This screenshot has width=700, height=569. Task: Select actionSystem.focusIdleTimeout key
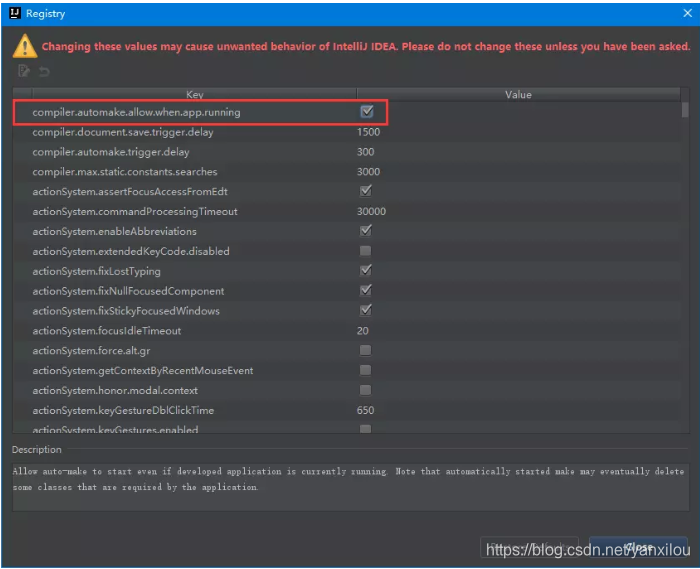tap(107, 331)
